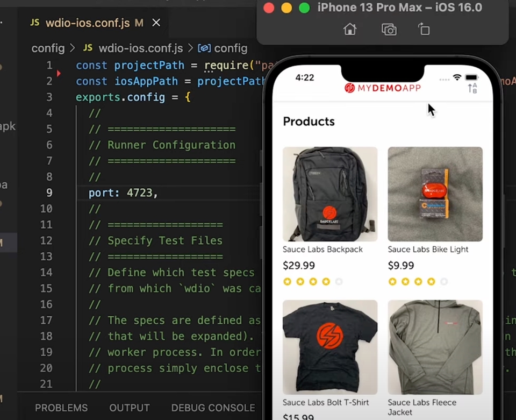Viewport: 516px width, 420px height.
Task: Click the 'const projectPath' declaration
Action: (130, 65)
